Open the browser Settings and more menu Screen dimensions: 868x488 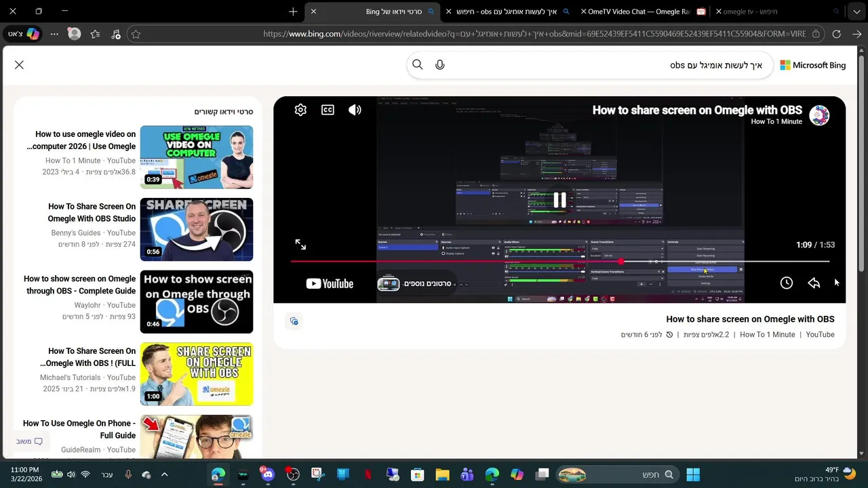[54, 34]
